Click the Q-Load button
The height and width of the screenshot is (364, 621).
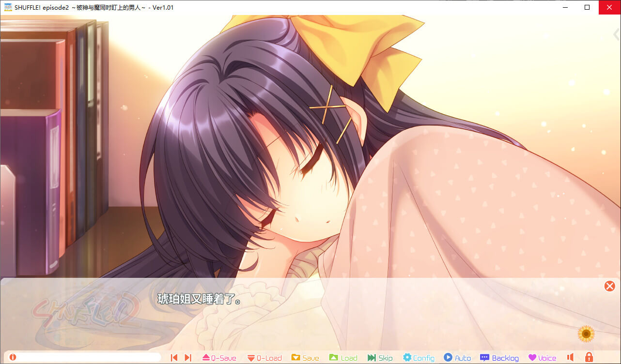click(264, 358)
